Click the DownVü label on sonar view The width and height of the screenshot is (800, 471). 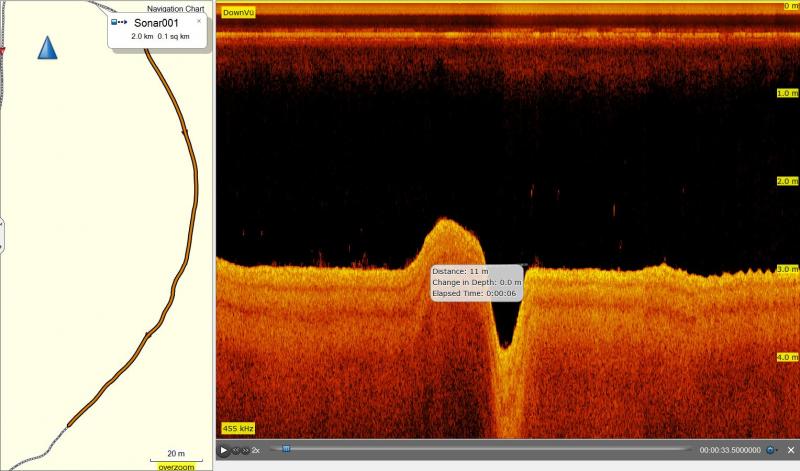[x=238, y=13]
